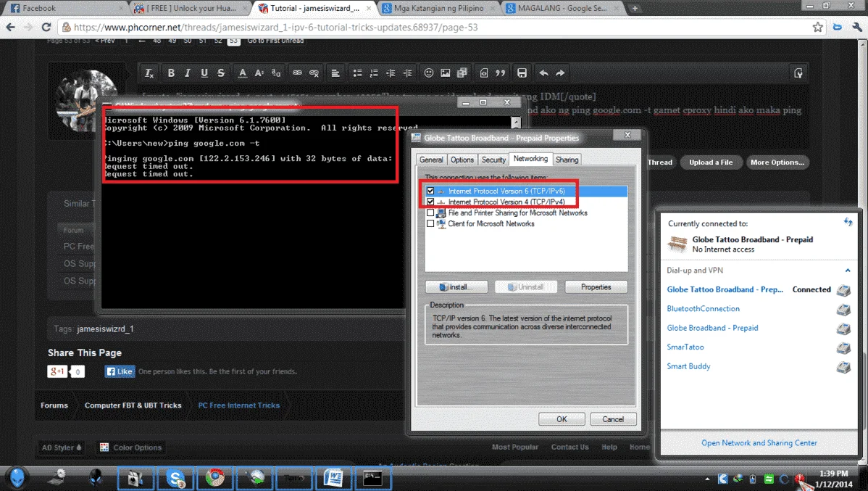
Task: Click the Unlink icon in editor toolbar
Action: [x=314, y=73]
